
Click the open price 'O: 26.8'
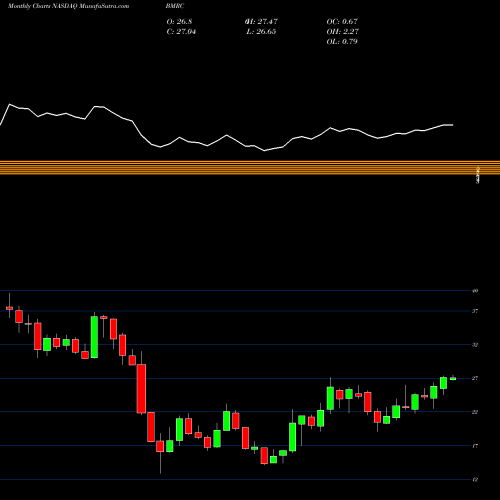tap(179, 22)
